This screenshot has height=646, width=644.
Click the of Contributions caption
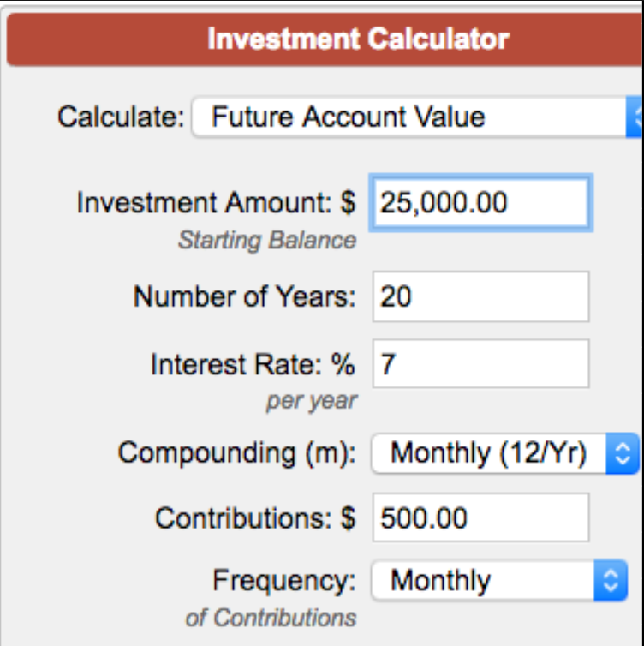pyautogui.click(x=271, y=617)
